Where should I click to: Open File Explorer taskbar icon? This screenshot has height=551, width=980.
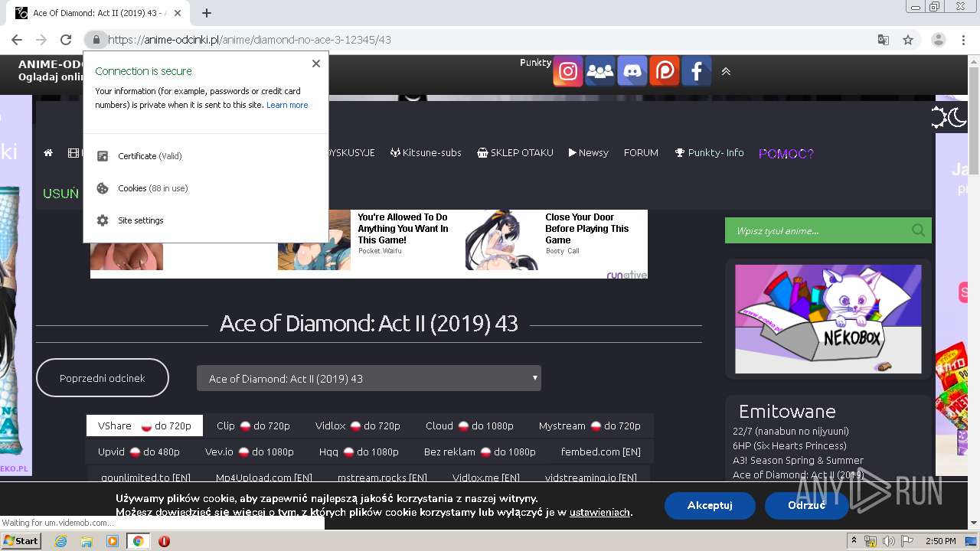point(87,541)
